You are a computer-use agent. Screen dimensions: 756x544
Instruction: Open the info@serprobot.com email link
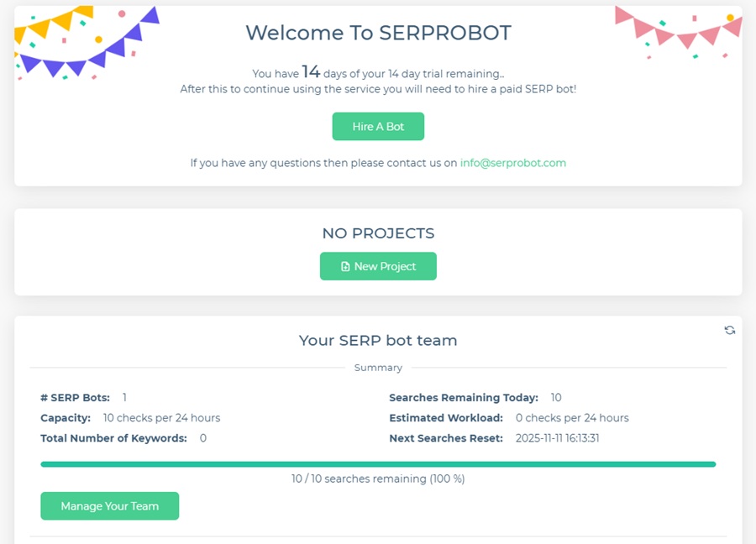[512, 163]
